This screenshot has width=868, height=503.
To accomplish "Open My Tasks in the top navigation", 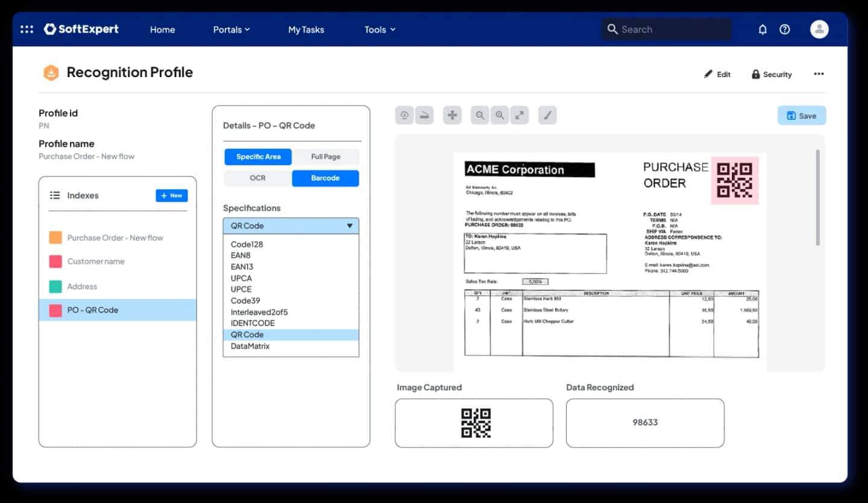I will [306, 30].
